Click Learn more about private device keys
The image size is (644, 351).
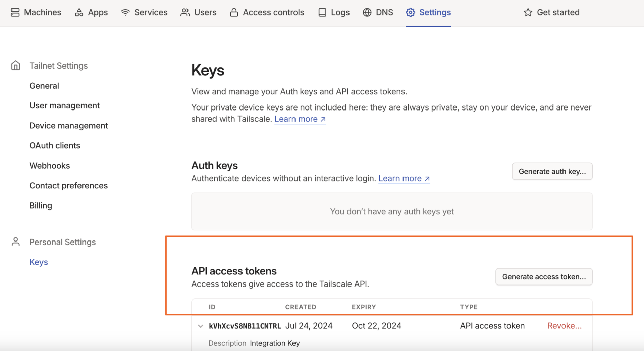(300, 119)
